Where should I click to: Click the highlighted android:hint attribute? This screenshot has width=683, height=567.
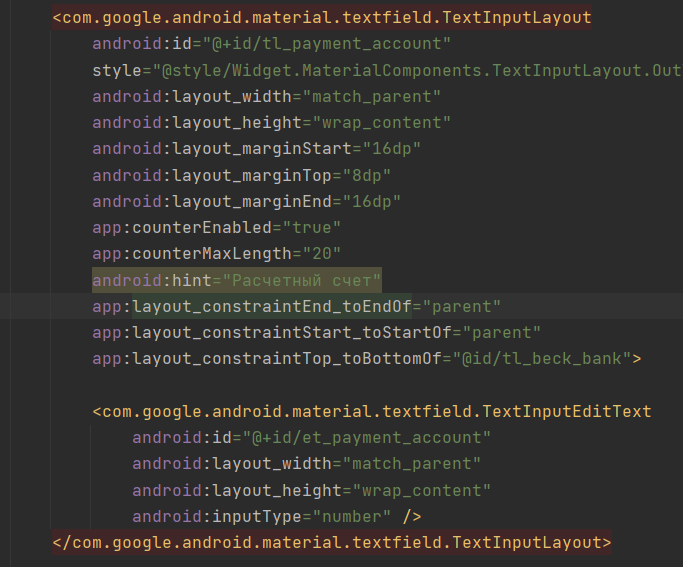tap(237, 280)
